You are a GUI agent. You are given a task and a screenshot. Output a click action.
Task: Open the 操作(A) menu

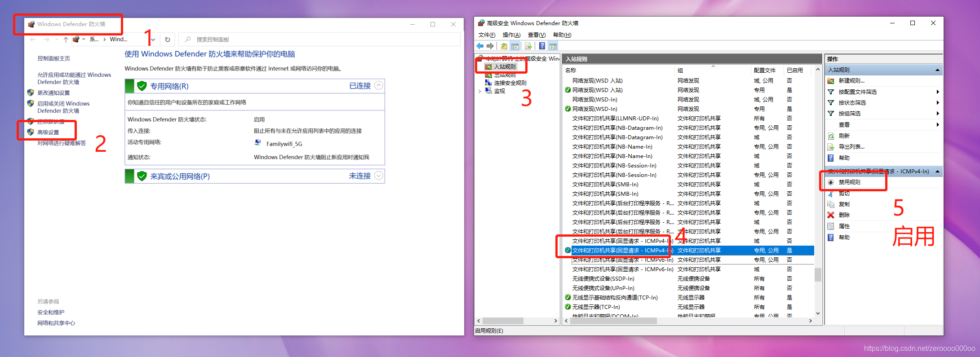pyautogui.click(x=511, y=35)
